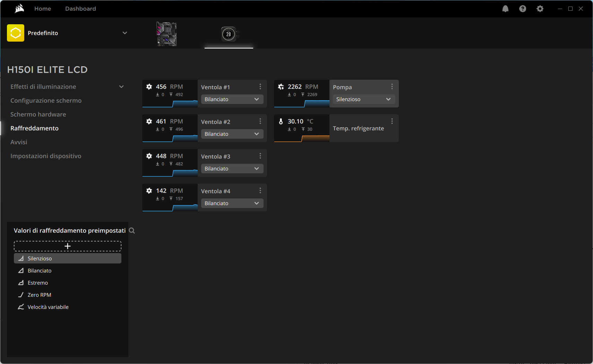Screen dimensions: 593x364
Task: Open Ventola #4 Bilanciato dropdown
Action: pos(232,203)
